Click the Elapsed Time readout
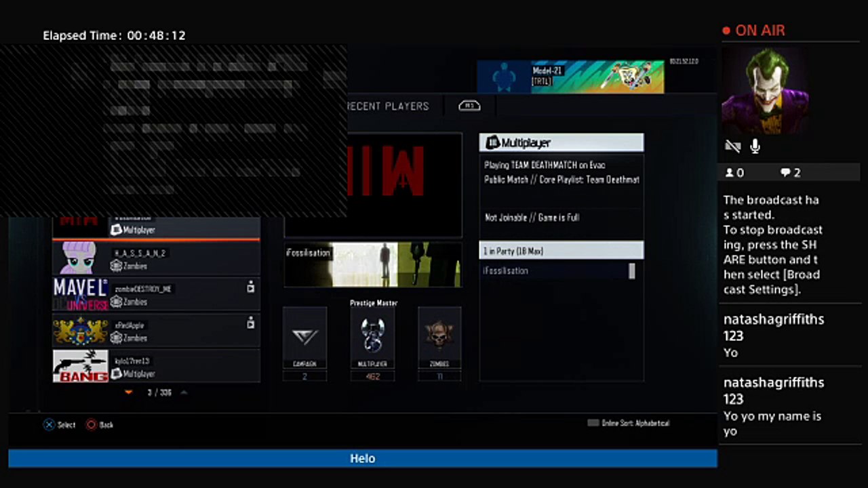 coord(114,35)
